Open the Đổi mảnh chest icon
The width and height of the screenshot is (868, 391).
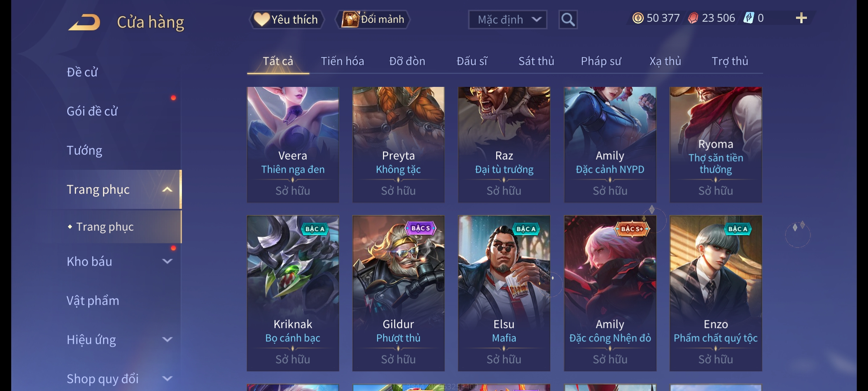coord(350,19)
